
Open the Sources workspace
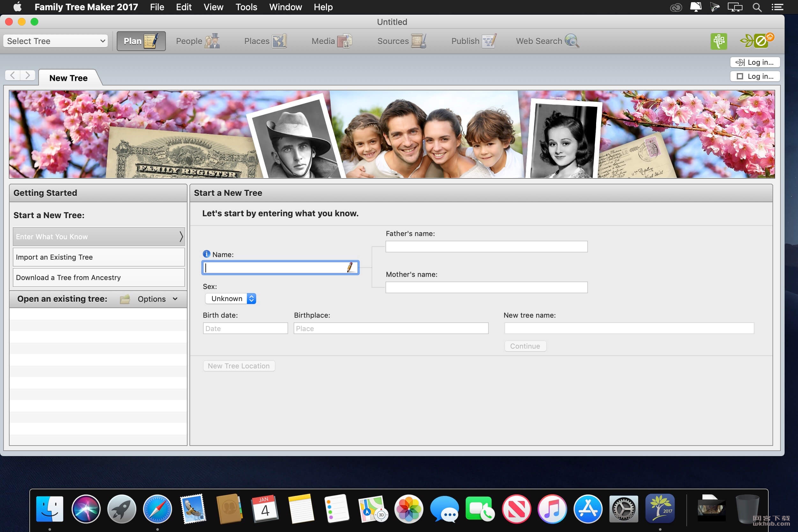[x=402, y=41]
